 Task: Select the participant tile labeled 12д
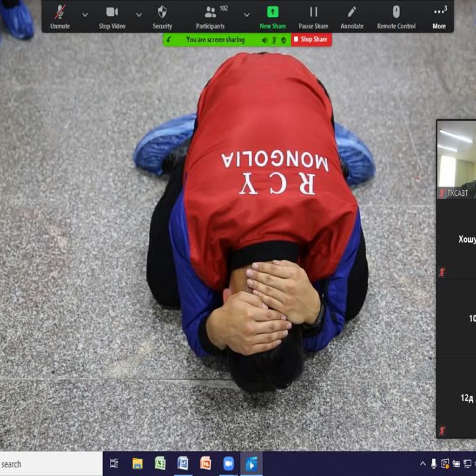(456, 398)
